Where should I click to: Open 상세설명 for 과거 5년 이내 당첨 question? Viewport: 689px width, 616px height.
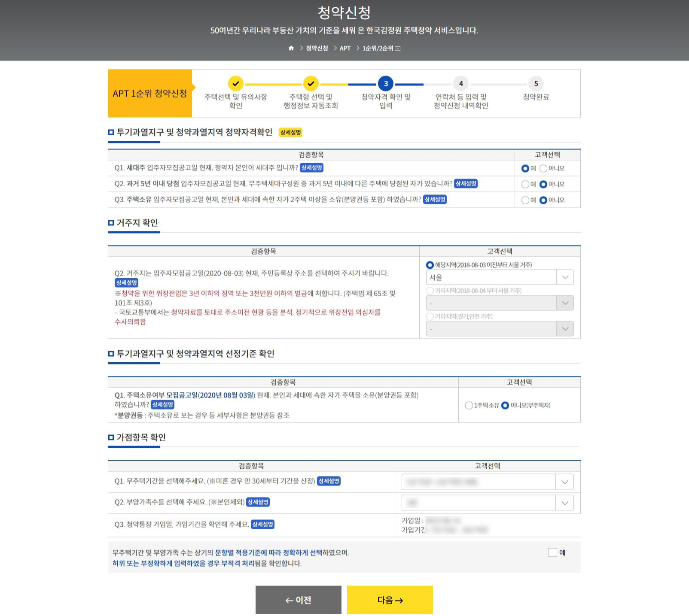466,184
